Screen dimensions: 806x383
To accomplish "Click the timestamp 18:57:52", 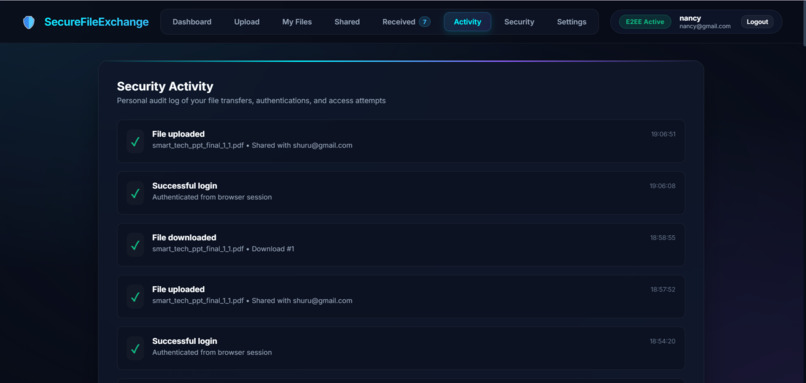I will [x=663, y=289].
